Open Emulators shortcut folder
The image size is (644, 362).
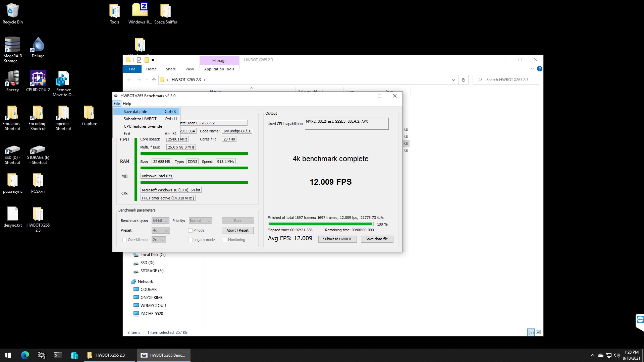(12, 118)
